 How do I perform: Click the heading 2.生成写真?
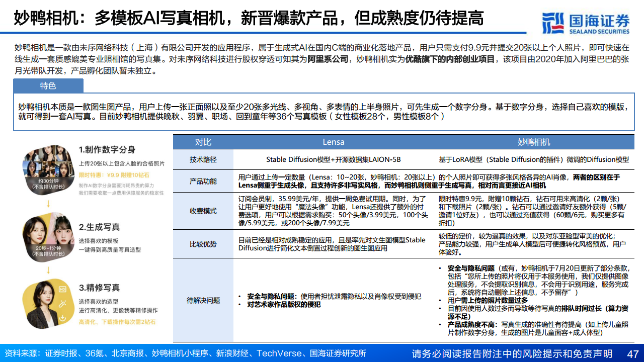click(x=100, y=227)
